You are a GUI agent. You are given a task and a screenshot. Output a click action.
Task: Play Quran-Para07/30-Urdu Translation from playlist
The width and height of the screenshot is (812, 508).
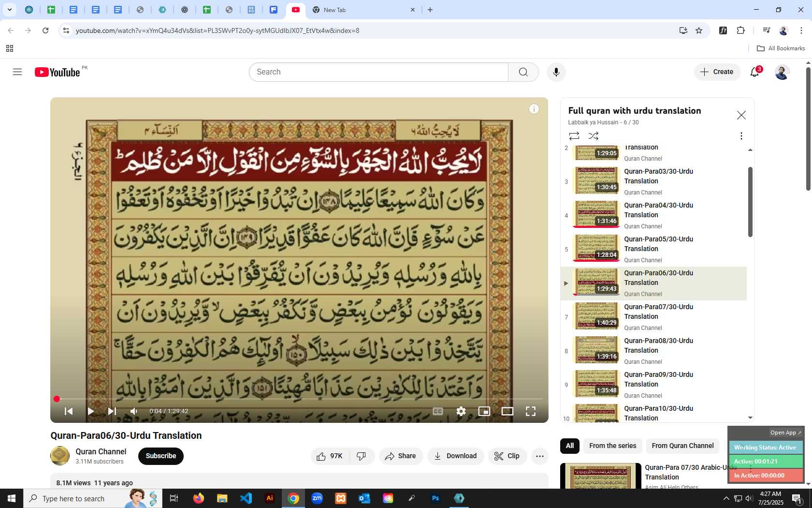pyautogui.click(x=653, y=317)
